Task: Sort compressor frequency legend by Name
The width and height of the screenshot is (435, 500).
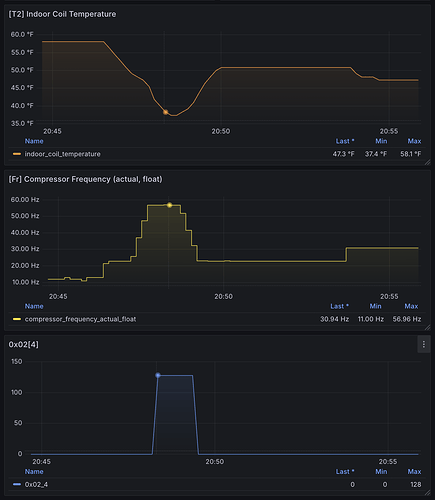Action: click(34, 306)
